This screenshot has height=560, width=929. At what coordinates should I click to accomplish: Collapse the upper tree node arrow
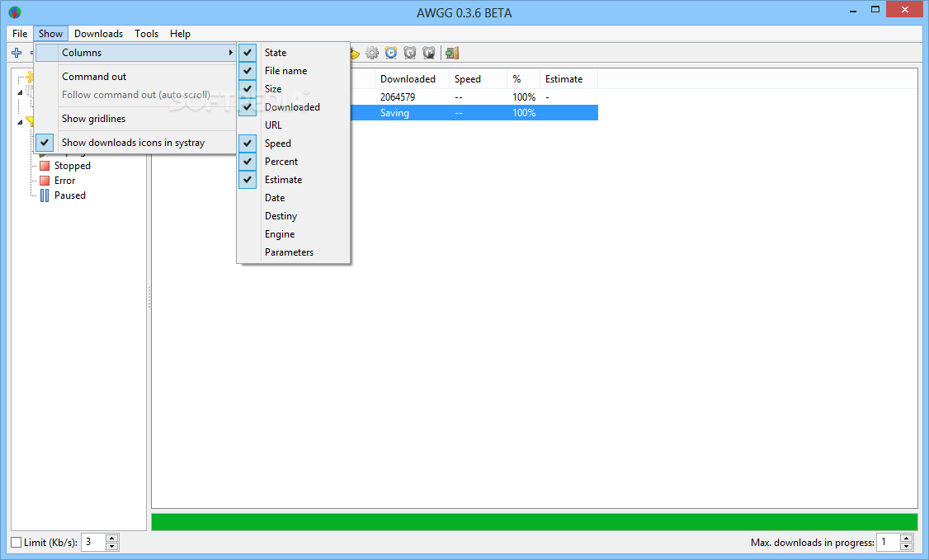20,92
